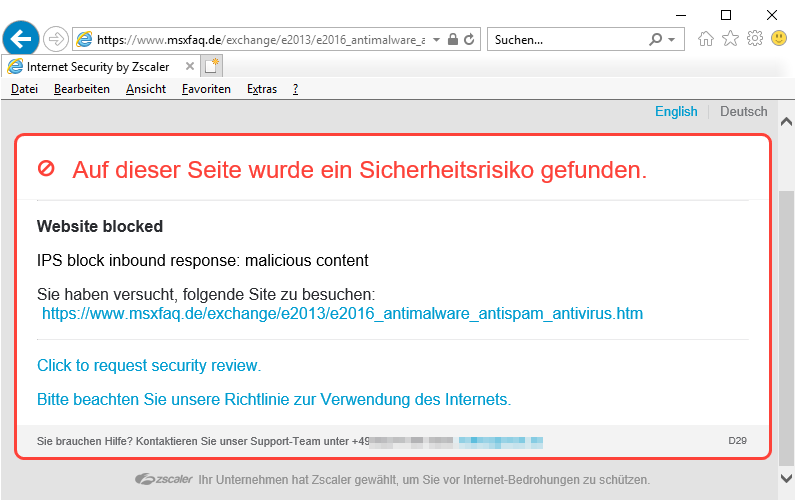Open the Favoriten menu
This screenshot has width=796, height=501.
pyautogui.click(x=206, y=89)
